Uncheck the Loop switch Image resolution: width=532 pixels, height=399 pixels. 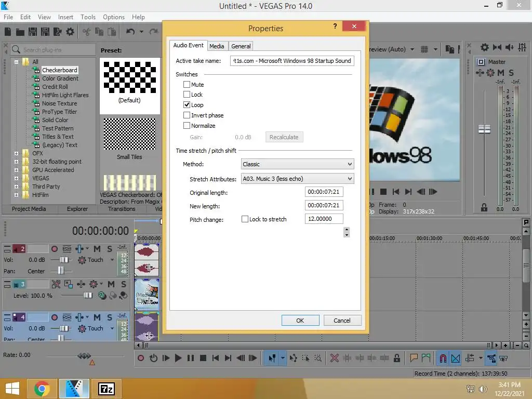[x=187, y=105]
